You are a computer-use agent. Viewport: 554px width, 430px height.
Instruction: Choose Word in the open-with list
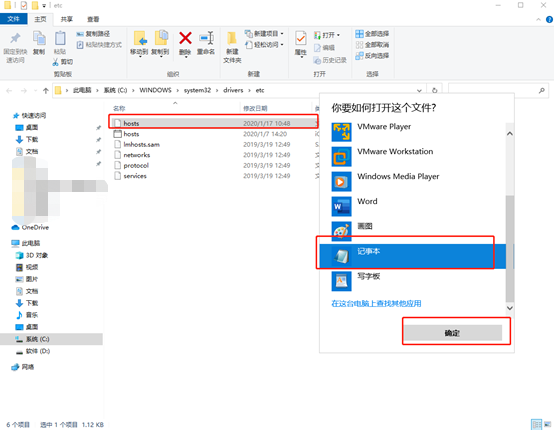(412, 206)
